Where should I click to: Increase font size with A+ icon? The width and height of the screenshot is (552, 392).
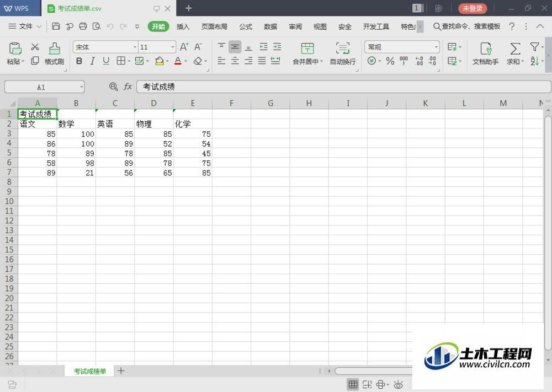[184, 47]
